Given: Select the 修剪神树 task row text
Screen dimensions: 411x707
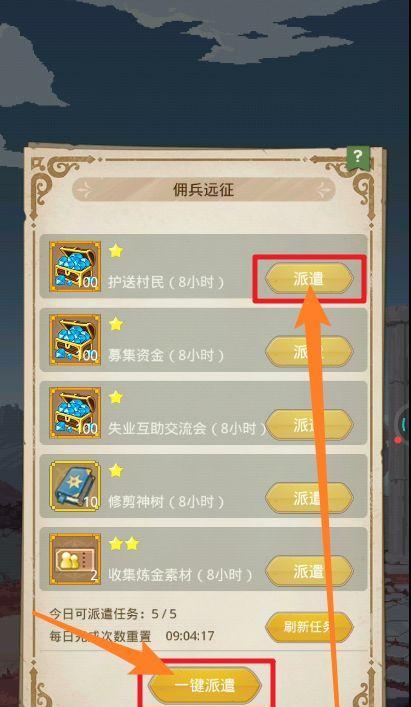Looking at the screenshot, I should 166,502.
